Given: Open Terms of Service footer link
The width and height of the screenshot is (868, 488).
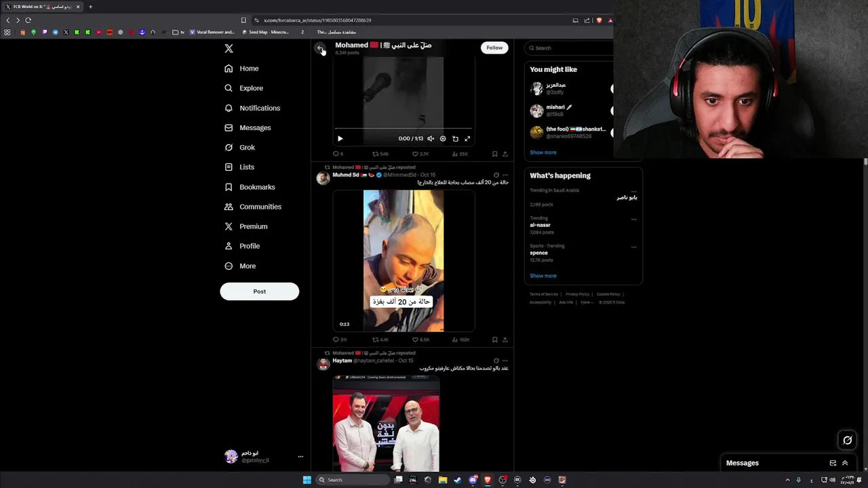Looking at the screenshot, I should tap(544, 294).
